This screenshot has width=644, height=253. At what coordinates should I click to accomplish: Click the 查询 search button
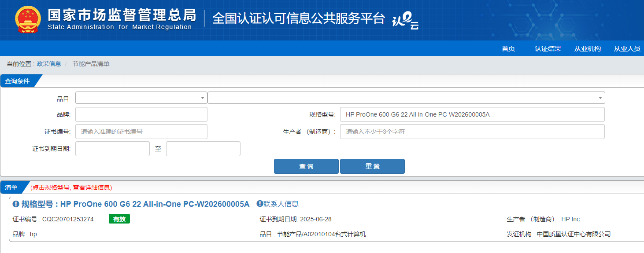coord(306,166)
